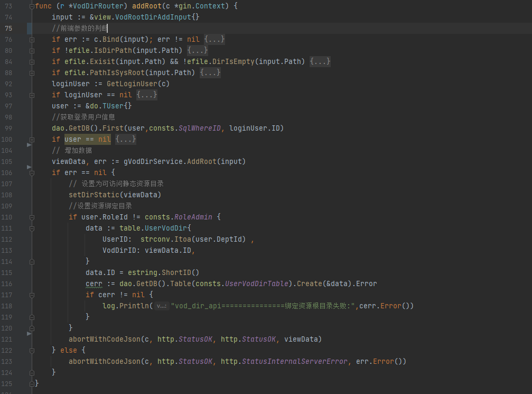Expand the gutter fold marker on line 100

(x=32, y=140)
